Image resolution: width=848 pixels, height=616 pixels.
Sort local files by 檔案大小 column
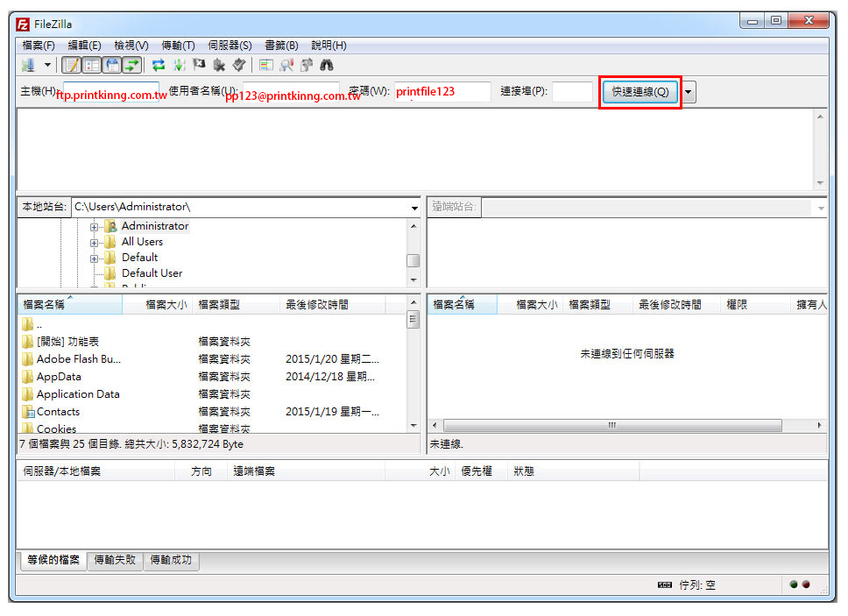coord(157,305)
